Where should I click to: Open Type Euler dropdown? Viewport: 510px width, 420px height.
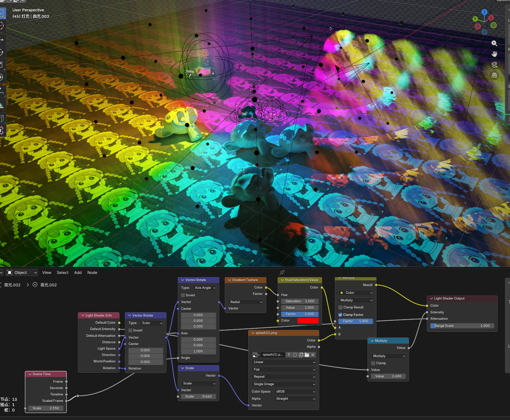click(152, 323)
